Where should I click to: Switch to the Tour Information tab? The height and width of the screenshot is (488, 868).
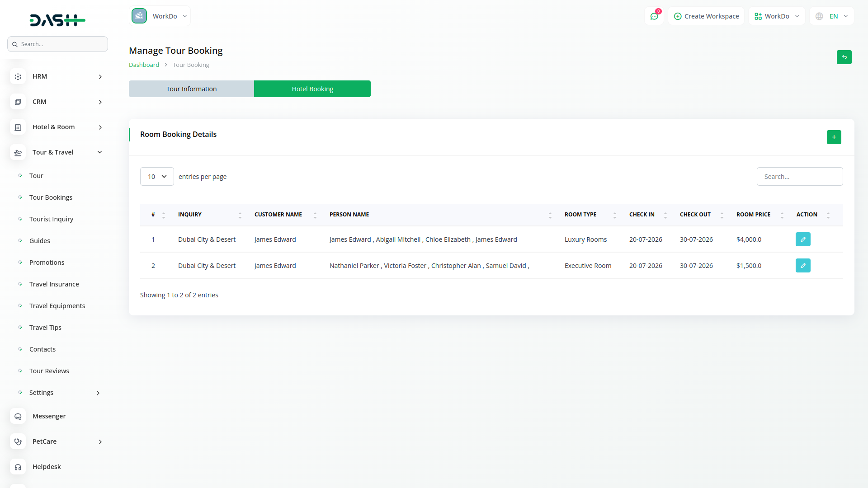pos(191,89)
